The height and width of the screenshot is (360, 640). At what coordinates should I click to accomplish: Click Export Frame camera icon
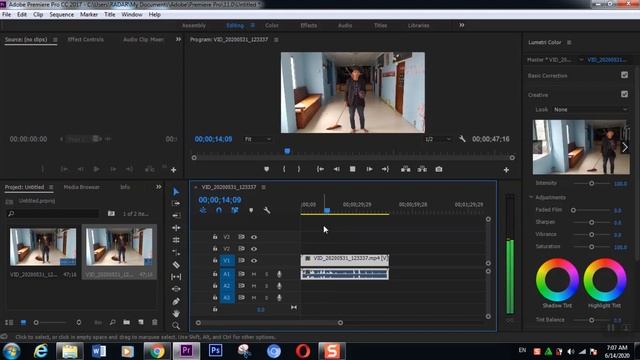click(x=439, y=169)
